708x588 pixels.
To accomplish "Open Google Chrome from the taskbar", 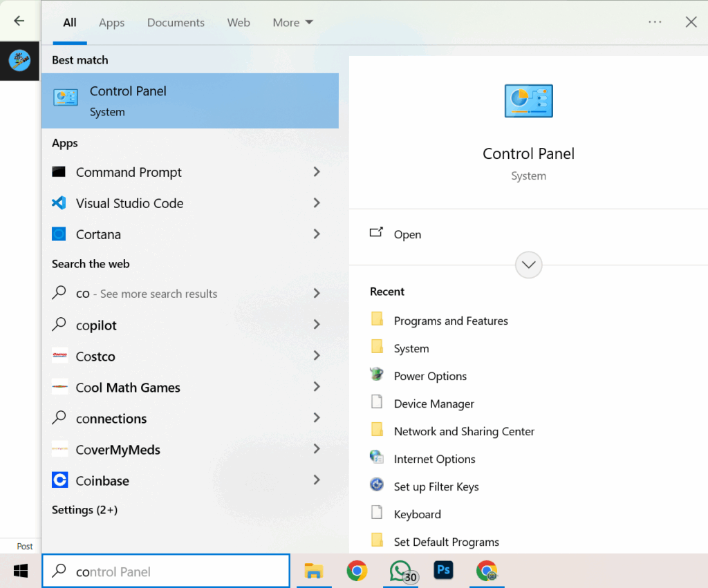I will (357, 571).
